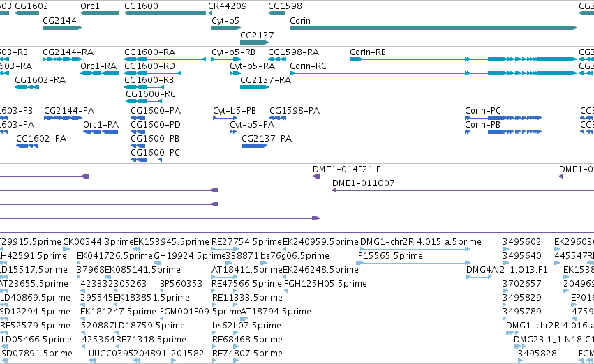
Task: Click the GH19924.5prime EST label
Action: tap(190, 256)
